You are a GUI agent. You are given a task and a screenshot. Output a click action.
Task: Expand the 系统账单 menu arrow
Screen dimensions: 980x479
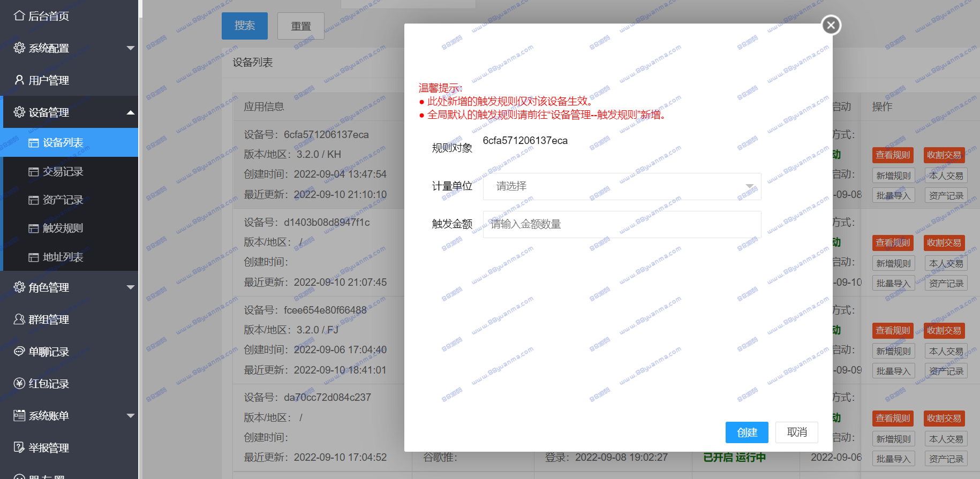[130, 416]
